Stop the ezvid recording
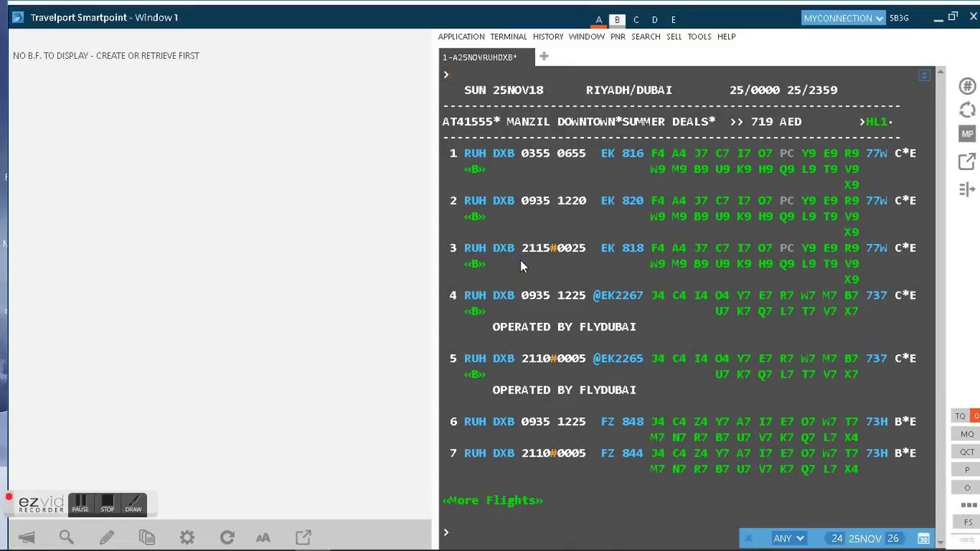The height and width of the screenshot is (551, 980). (x=107, y=504)
